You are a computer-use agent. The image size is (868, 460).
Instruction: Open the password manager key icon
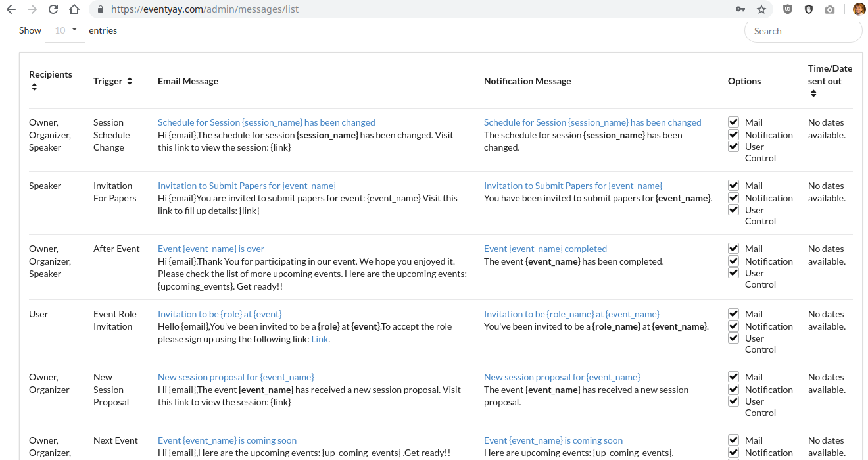[740, 9]
